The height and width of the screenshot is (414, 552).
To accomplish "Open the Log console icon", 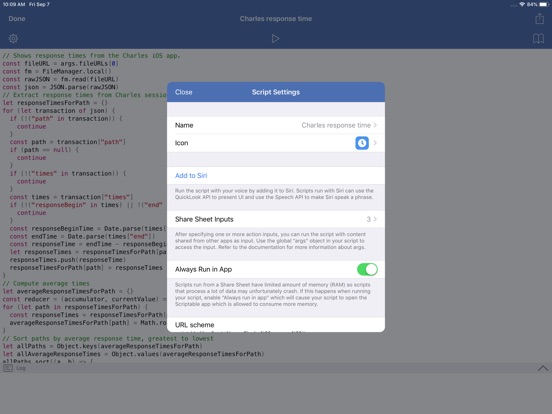I will pyautogui.click(x=8, y=368).
